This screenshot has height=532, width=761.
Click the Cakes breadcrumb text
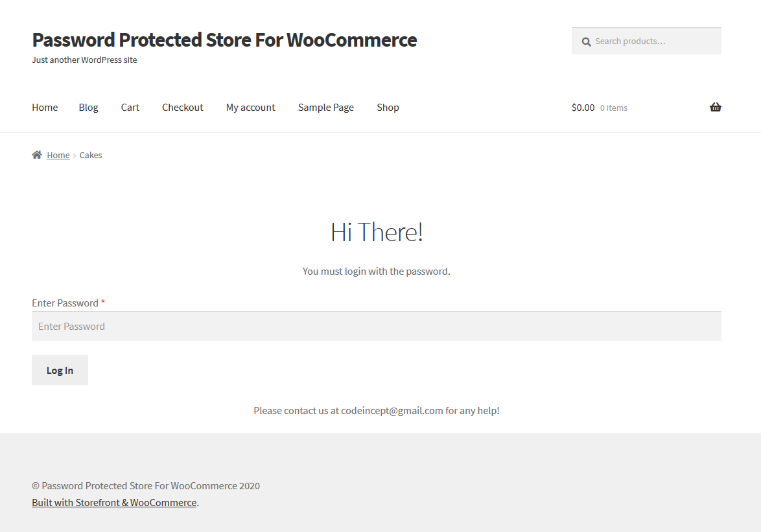[91, 156]
